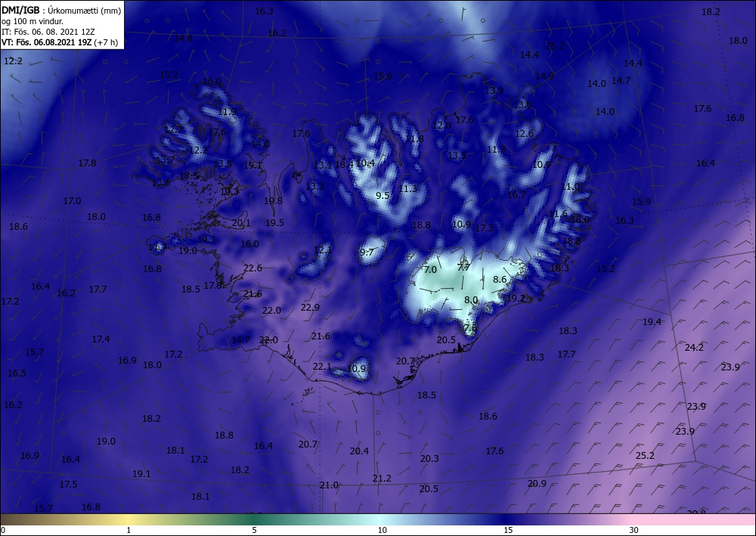Click the map value 17.0

pyautogui.click(x=73, y=200)
